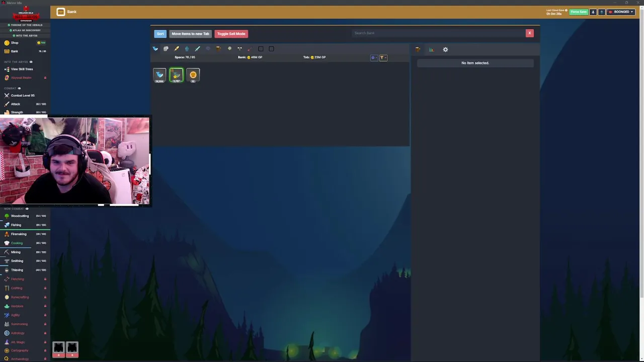Open the Mining skill

point(24,252)
